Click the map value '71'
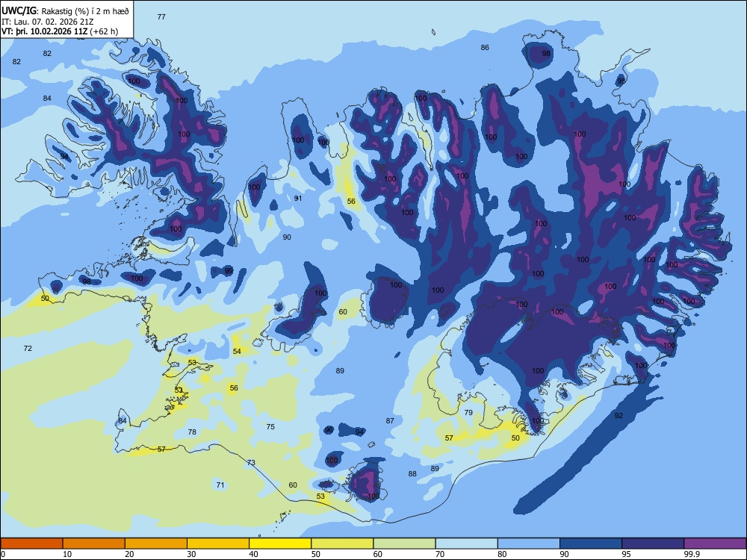The height and width of the screenshot is (560, 747). 220,485
